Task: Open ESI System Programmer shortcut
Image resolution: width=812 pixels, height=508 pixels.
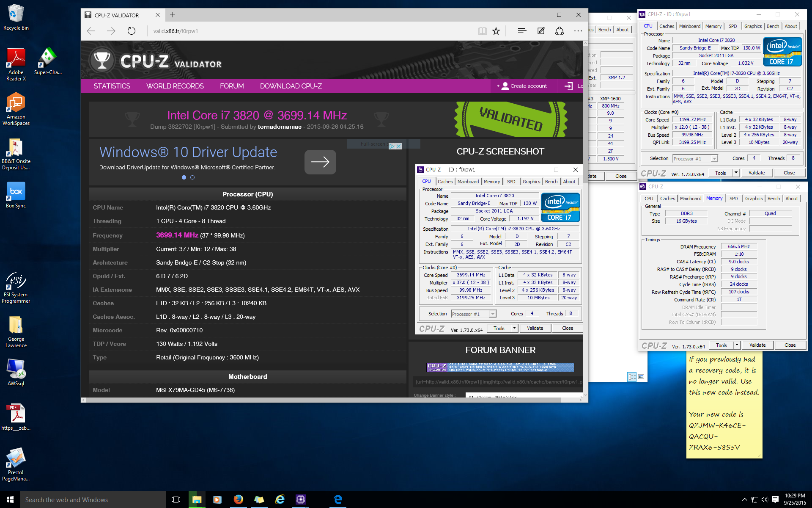Action: [x=16, y=288]
